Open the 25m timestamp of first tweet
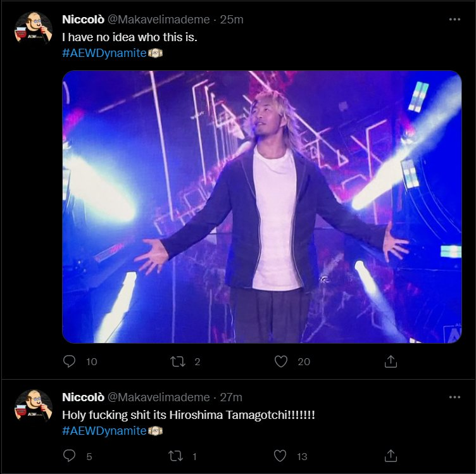The width and height of the screenshot is (476, 474). coord(231,20)
